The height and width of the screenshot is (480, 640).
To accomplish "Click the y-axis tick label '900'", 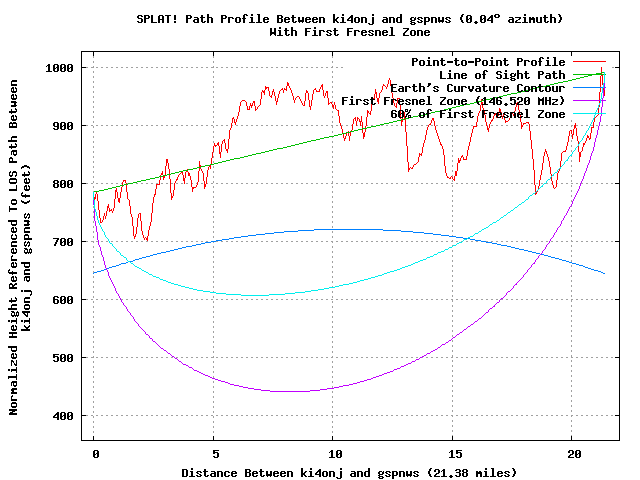I will coord(63,126).
